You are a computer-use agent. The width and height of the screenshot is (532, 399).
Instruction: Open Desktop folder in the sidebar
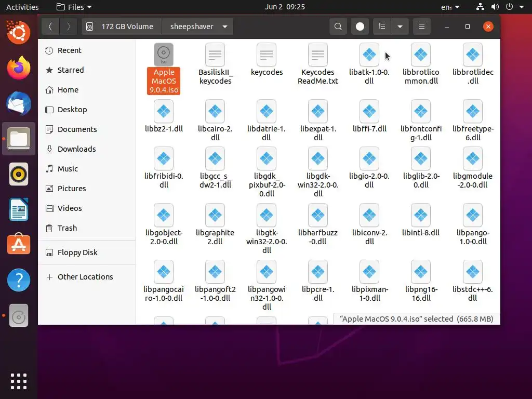point(87,109)
